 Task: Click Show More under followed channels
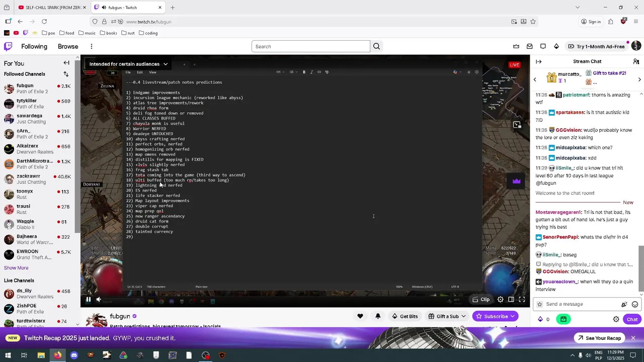point(16,268)
